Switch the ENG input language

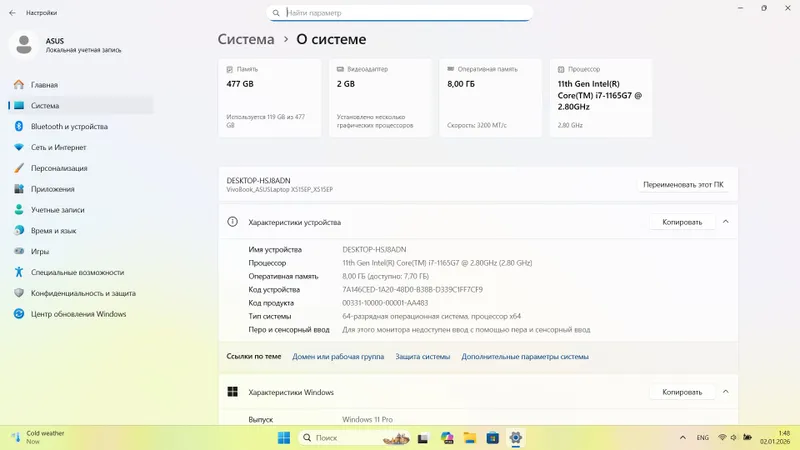coord(703,438)
